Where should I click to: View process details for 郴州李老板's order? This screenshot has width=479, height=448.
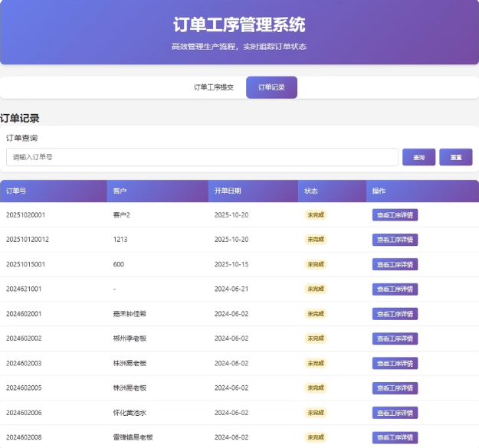pyautogui.click(x=395, y=338)
